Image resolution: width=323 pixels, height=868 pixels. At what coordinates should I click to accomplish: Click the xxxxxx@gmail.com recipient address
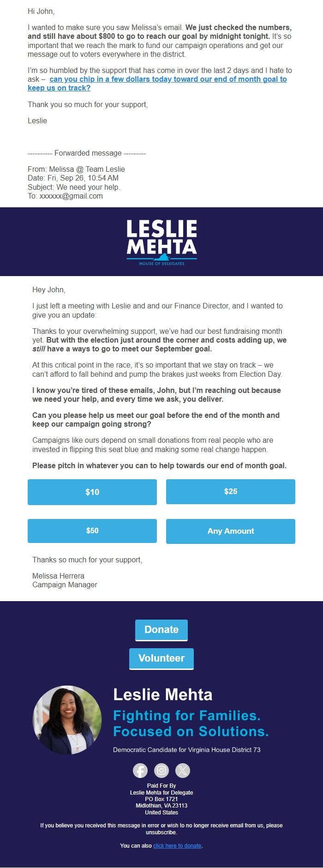71,196
